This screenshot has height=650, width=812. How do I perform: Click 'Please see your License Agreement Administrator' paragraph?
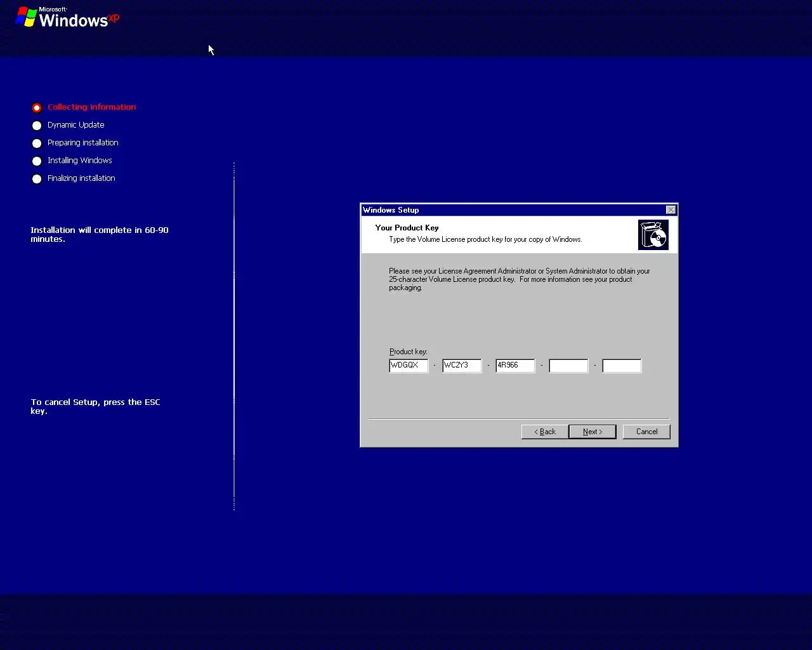tap(520, 279)
